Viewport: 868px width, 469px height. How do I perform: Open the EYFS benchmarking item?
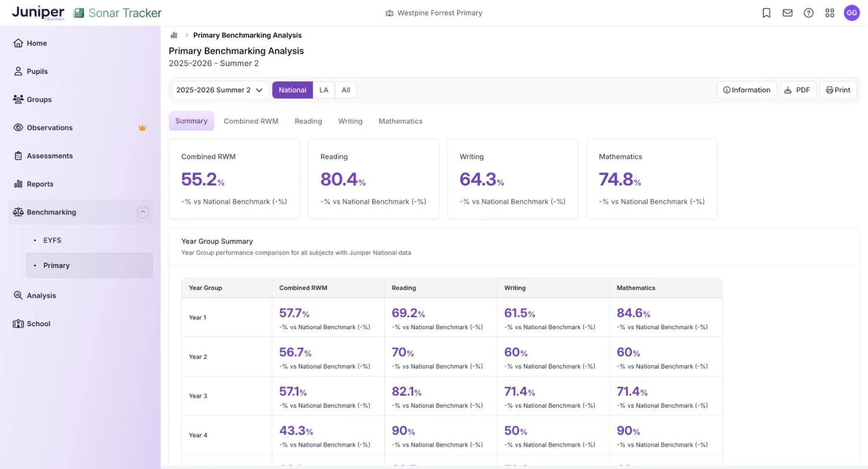(x=89, y=240)
